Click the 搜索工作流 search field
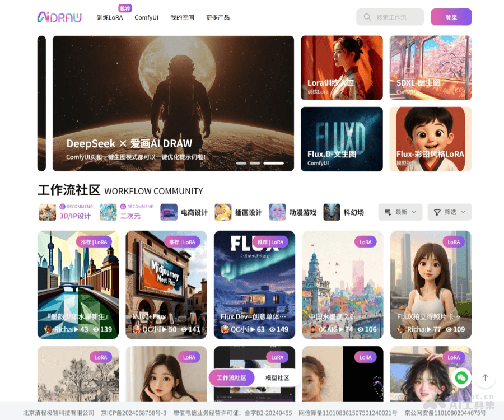This screenshot has height=420, width=504. coord(392,17)
